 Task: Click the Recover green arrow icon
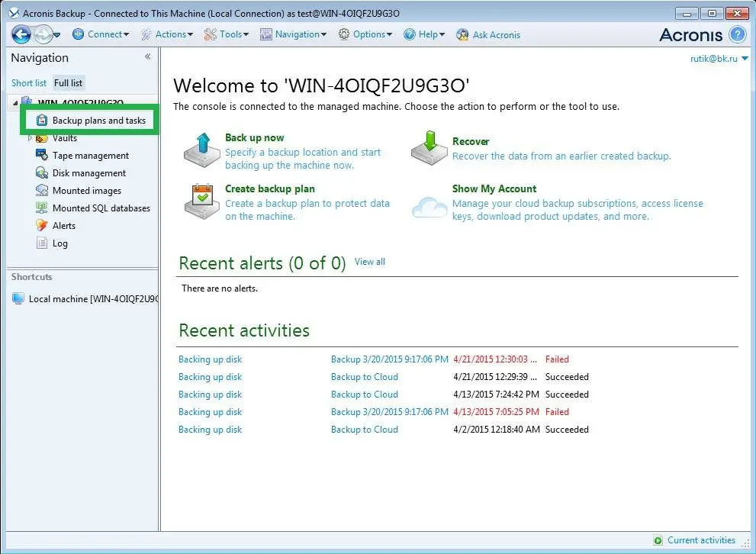tap(429, 148)
